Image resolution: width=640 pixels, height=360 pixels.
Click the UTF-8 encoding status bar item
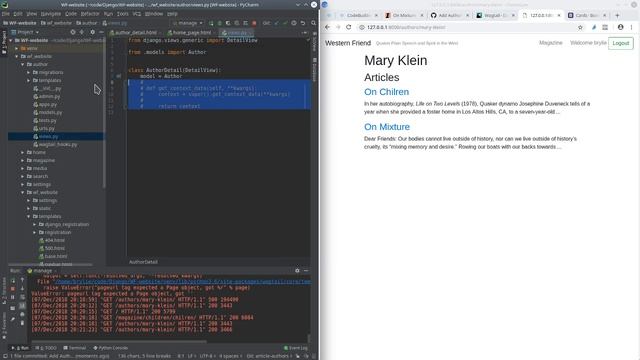point(207,356)
